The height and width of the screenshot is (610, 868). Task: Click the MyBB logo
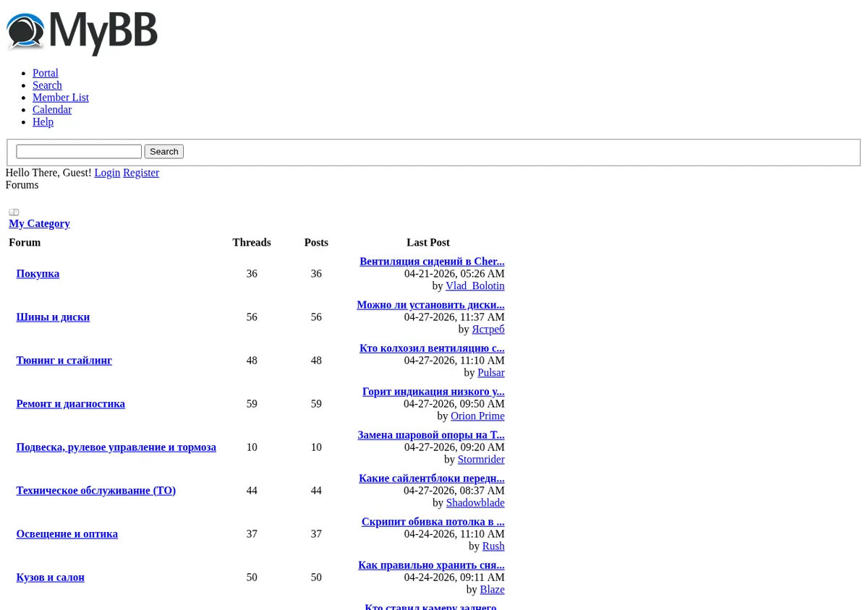[x=82, y=33]
